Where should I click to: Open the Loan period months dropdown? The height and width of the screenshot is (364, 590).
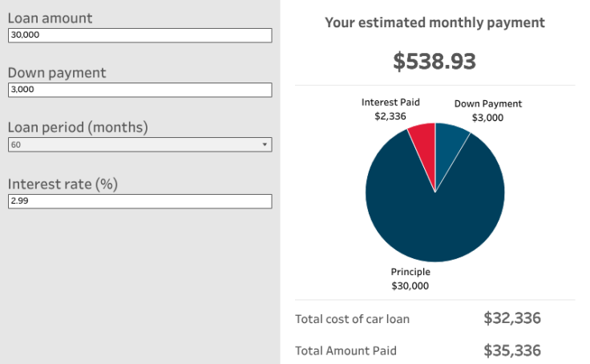coord(139,145)
